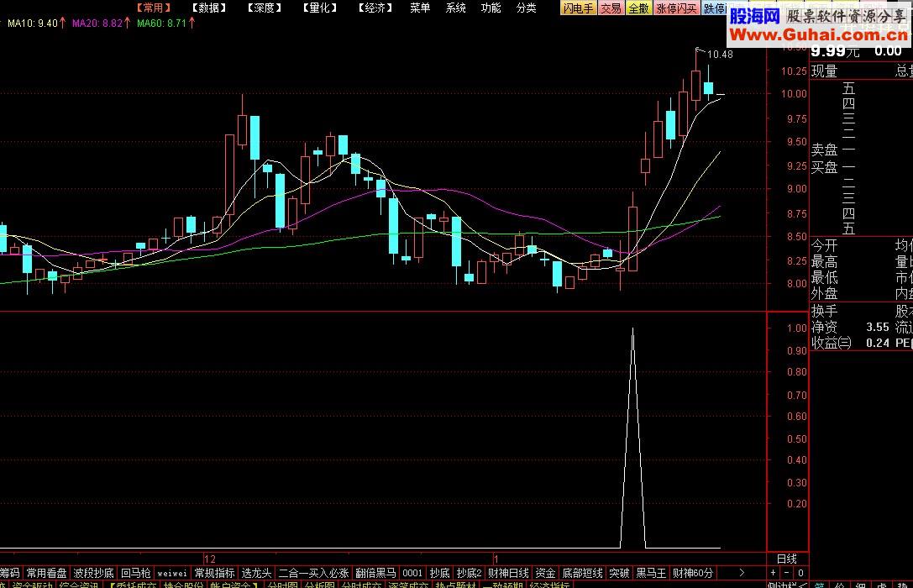This screenshot has width=913, height=588.
Task: Click the 10.48 high price marker
Action: coord(720,54)
